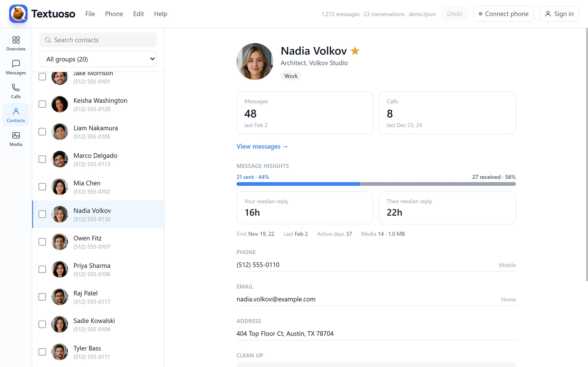Click Owen Fitz's avatar
Viewport: 588px width, 367px height.
(60, 242)
